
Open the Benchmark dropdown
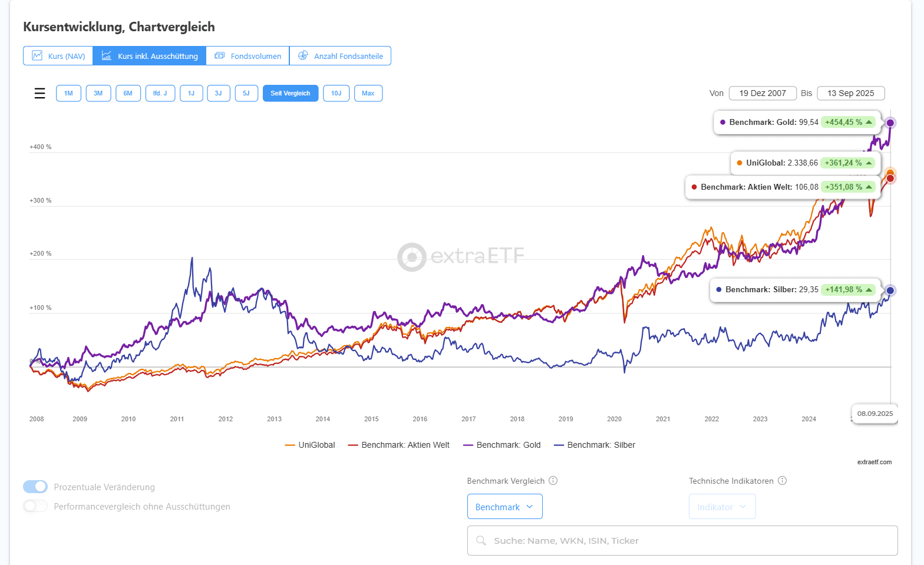504,507
